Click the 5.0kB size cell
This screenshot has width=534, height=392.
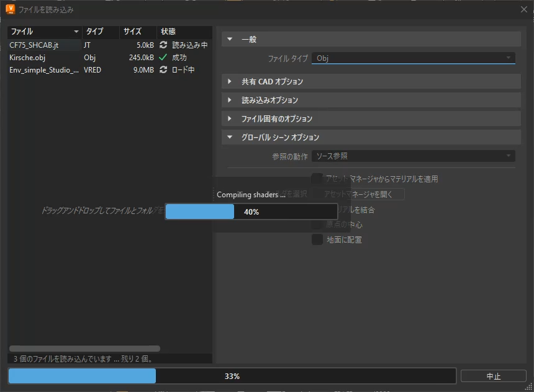(145, 45)
